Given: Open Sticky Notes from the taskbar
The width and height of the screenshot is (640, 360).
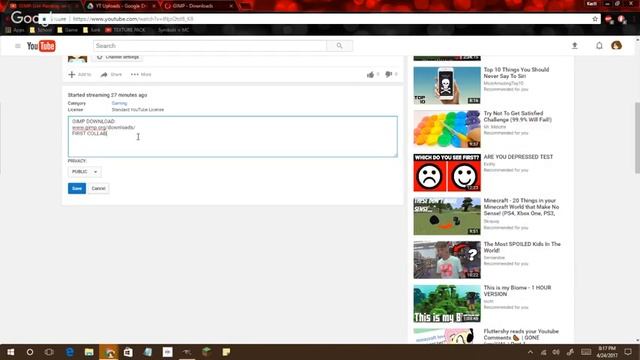Looking at the screenshot, I should pos(226,352).
